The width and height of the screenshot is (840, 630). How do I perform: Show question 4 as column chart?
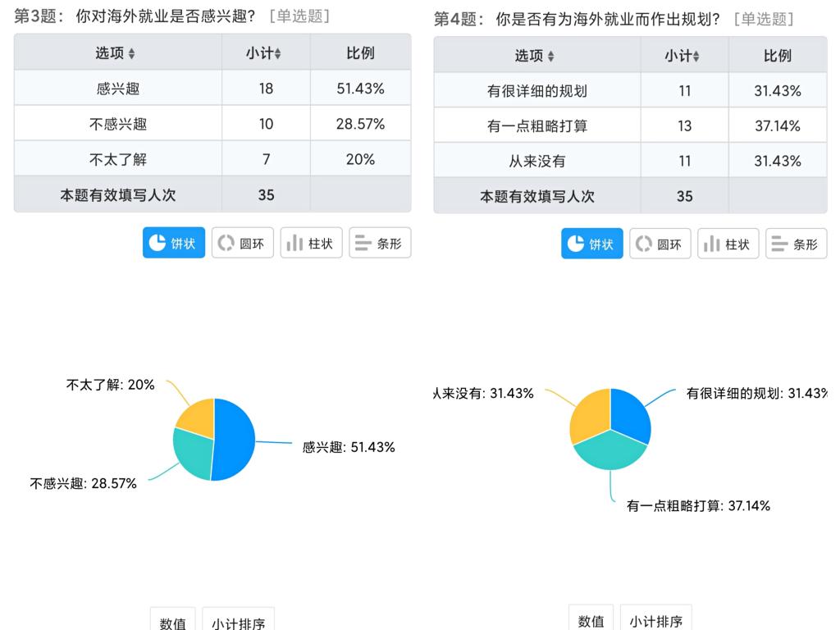[x=728, y=244]
